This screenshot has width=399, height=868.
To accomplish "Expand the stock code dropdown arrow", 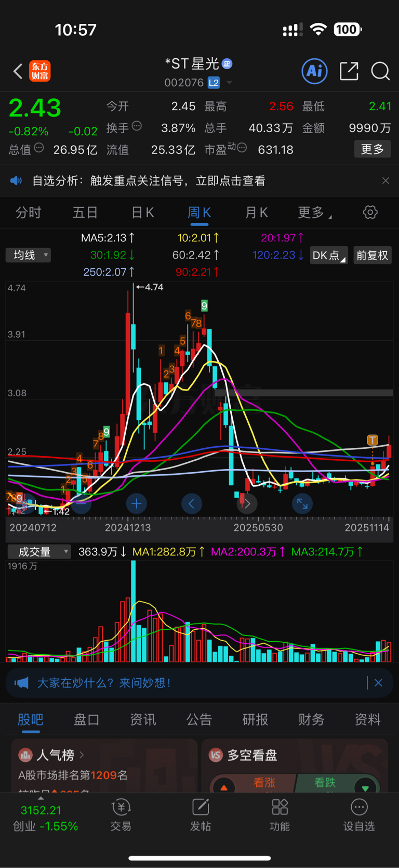I will 229,83.
